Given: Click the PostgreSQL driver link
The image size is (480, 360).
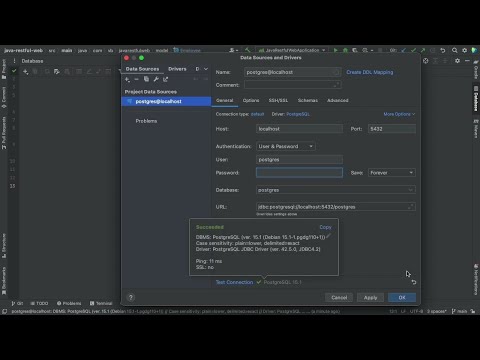Looking at the screenshot, I should coord(298,114).
